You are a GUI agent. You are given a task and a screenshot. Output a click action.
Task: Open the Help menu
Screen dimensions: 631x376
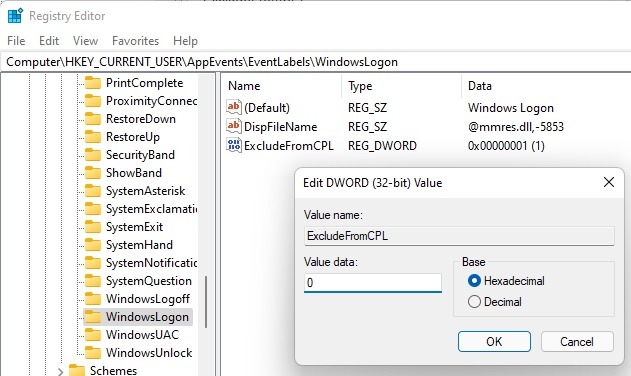[x=185, y=41]
